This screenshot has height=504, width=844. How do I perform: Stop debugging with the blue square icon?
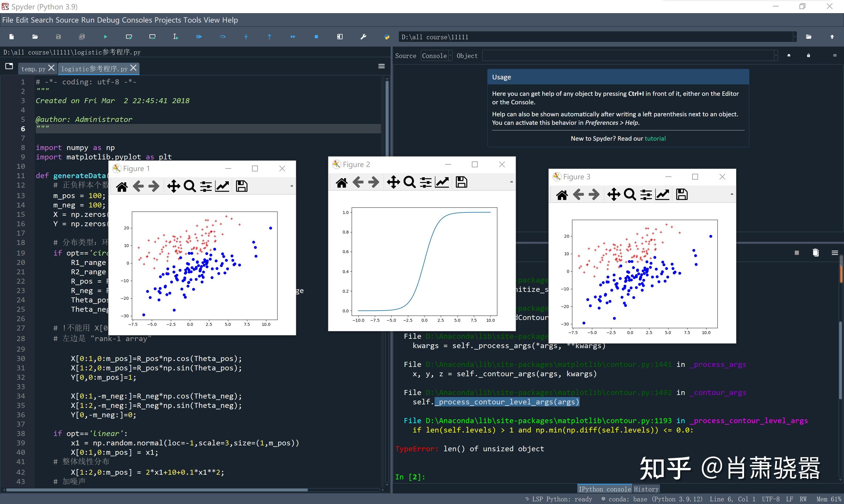316,37
